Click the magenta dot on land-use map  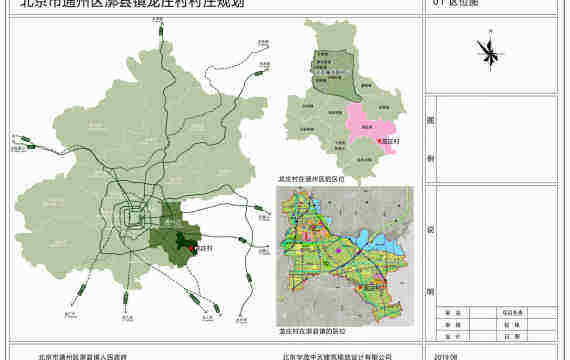click(338, 250)
